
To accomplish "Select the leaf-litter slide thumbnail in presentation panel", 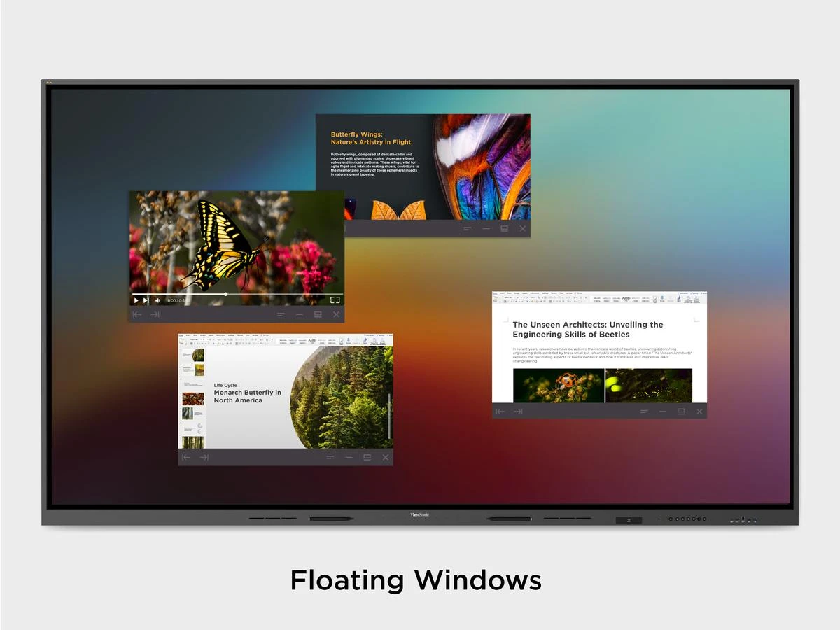I will 193,398.
